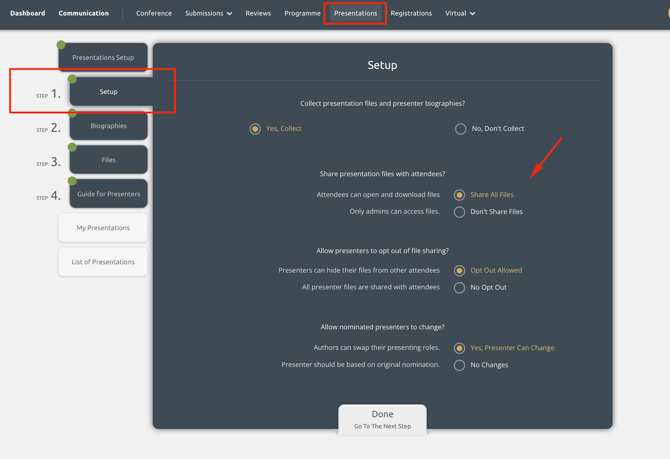
Task: Click Done to go to next step
Action: 382,419
